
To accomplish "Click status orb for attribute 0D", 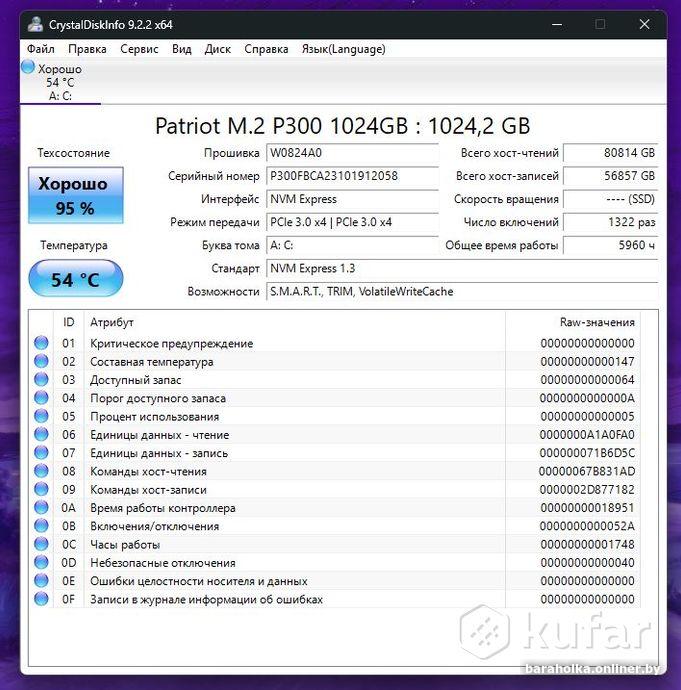I will coord(41,562).
